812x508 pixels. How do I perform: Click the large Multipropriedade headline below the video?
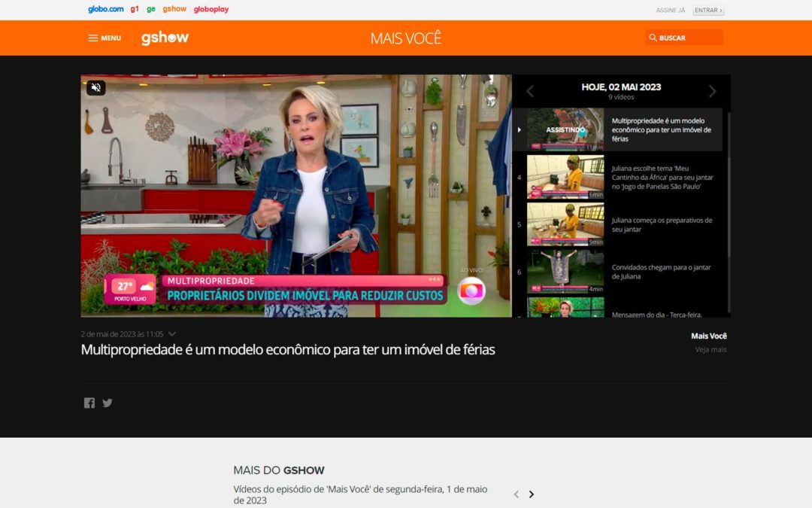[x=288, y=349]
